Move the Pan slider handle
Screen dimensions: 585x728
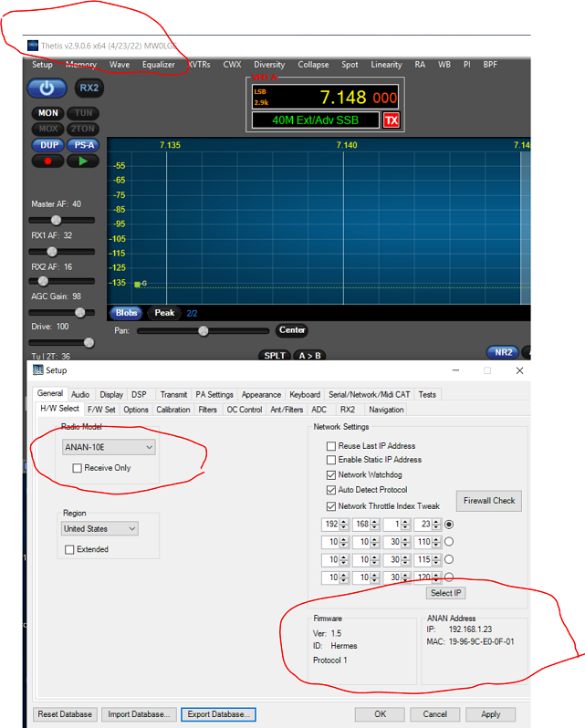pos(204,331)
